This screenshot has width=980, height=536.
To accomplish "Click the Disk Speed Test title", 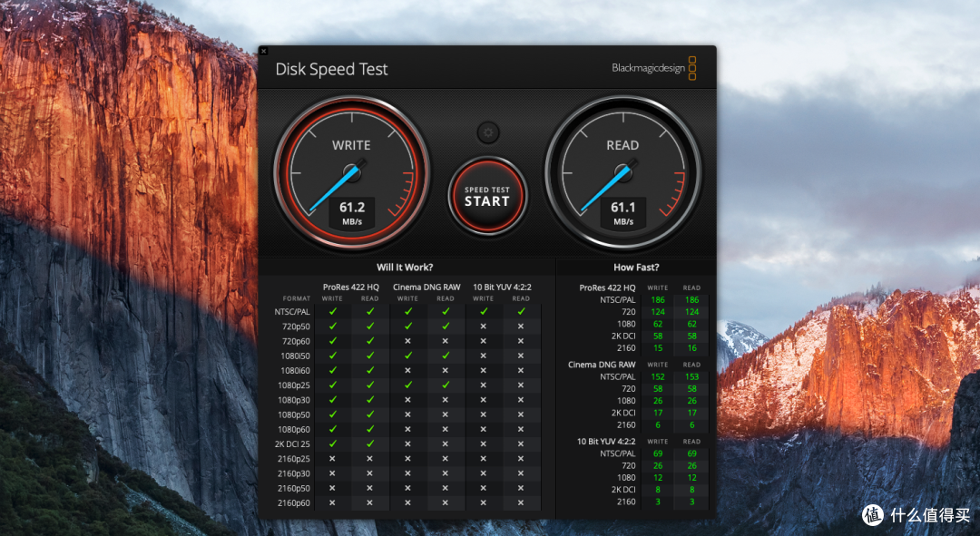I will click(331, 69).
